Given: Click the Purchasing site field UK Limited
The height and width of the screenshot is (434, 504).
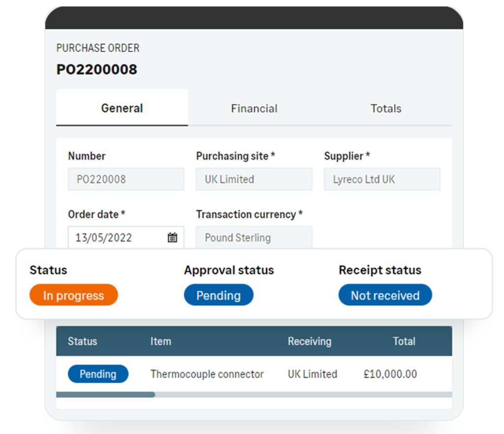Looking at the screenshot, I should tap(254, 179).
